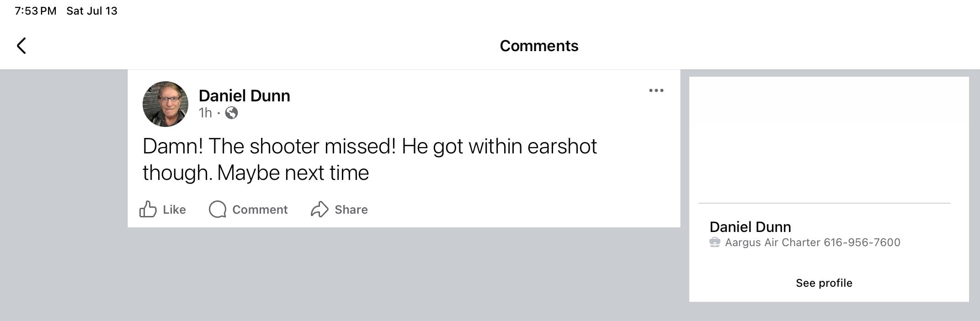
Task: Open Daniel Dunn's name in the profile card
Action: 750,226
